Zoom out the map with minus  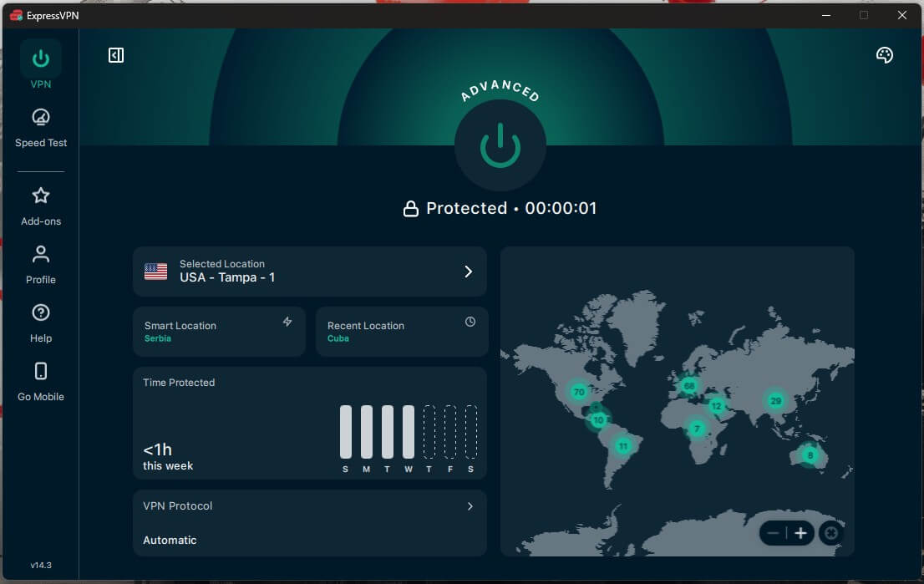(x=773, y=533)
